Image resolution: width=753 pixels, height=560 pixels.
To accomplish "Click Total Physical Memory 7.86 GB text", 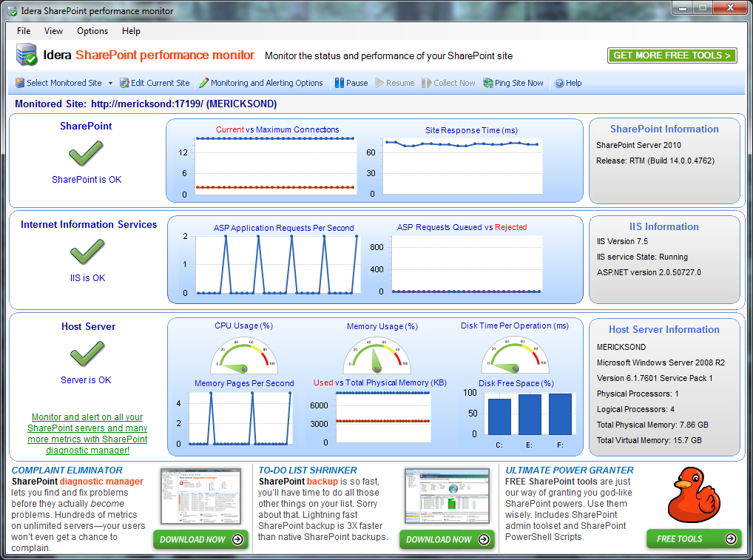I will tap(652, 425).
